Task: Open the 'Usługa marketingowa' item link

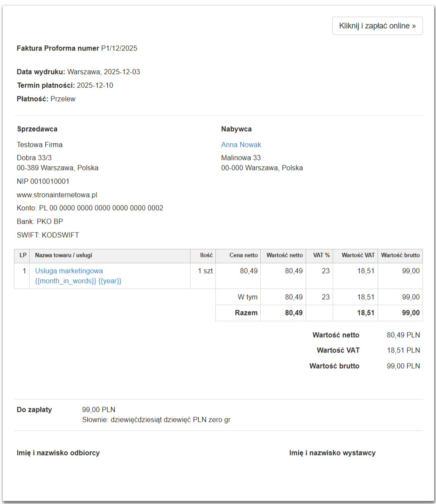Action: click(x=69, y=271)
